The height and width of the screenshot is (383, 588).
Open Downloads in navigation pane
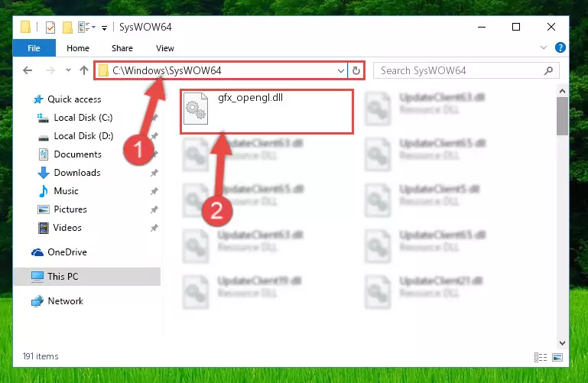[77, 173]
